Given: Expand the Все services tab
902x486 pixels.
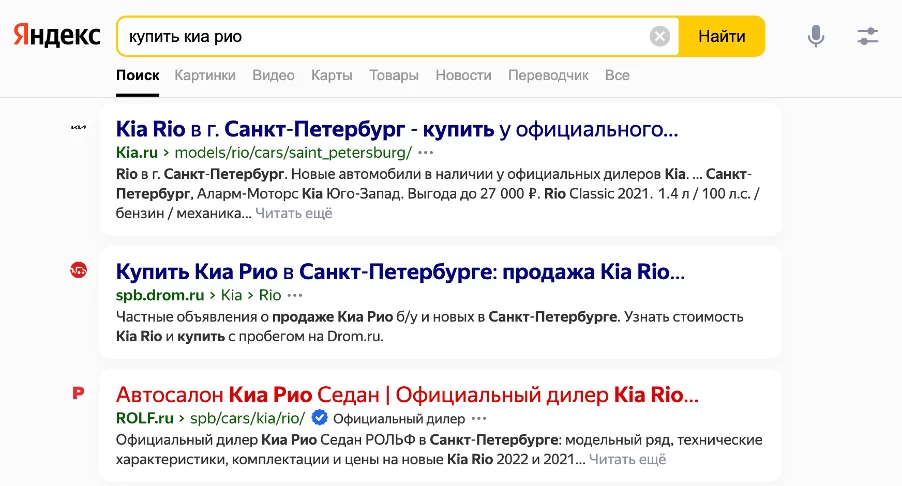Looking at the screenshot, I should (x=617, y=75).
